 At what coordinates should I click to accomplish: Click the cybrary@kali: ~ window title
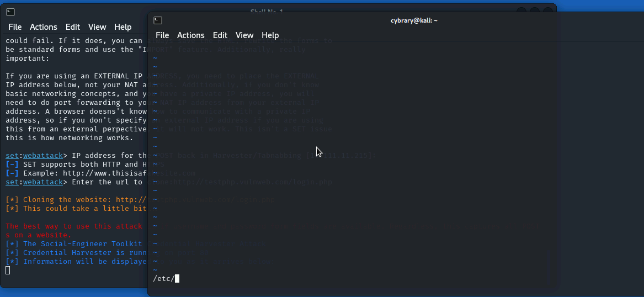(414, 20)
